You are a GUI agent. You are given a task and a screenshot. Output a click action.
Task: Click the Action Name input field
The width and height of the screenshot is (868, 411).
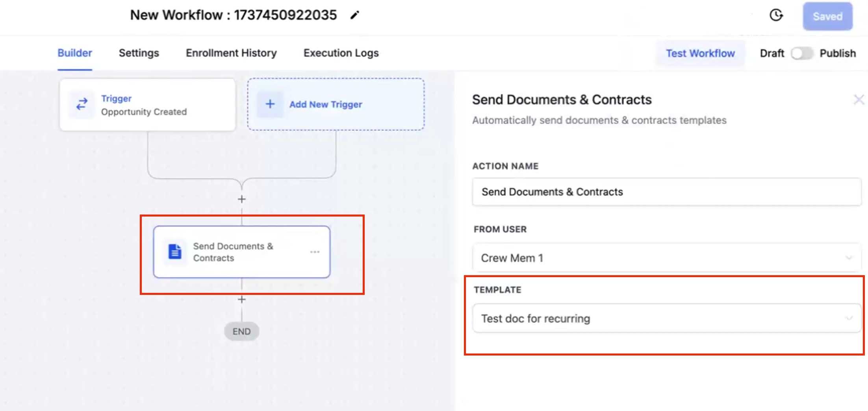667,192
